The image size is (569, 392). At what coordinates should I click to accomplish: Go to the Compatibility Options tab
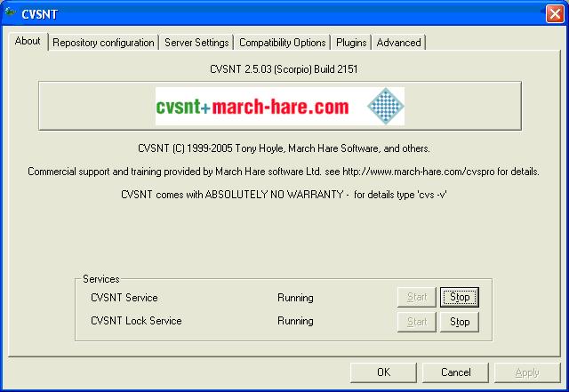coord(283,43)
